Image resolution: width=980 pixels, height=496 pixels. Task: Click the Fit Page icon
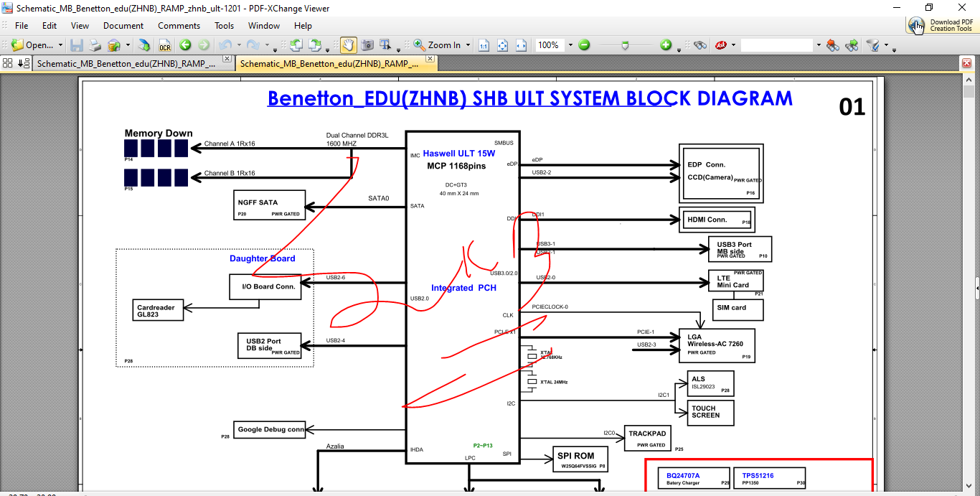(502, 45)
